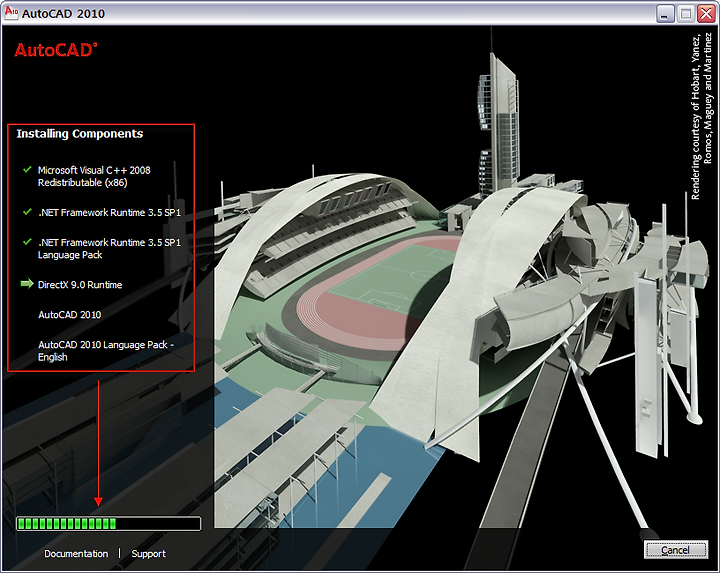Click the Cancel button
Screen dimensions: 720x573
coord(675,550)
